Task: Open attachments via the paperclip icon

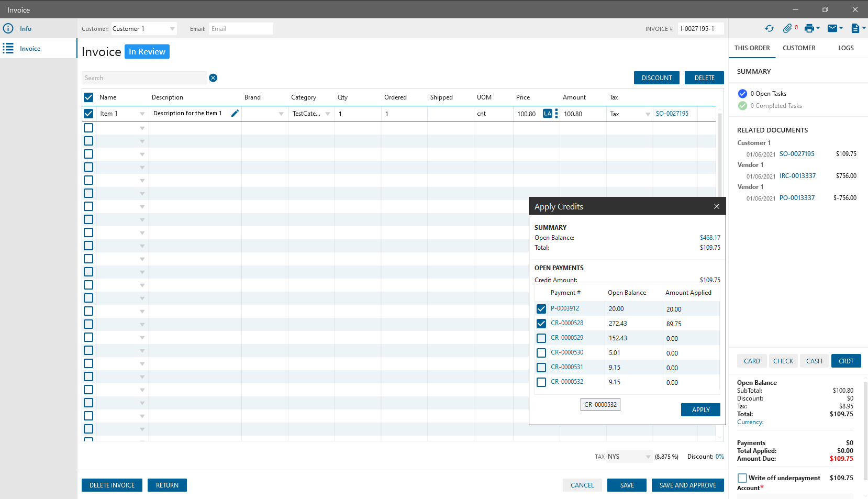Action: [x=787, y=29]
